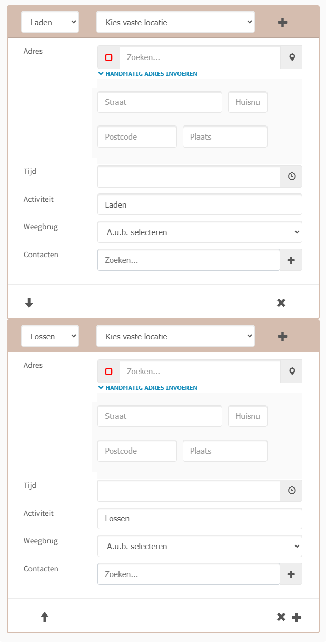Click Plaats field in Lossen section
Image resolution: width=326 pixels, height=644 pixels.
(x=225, y=451)
